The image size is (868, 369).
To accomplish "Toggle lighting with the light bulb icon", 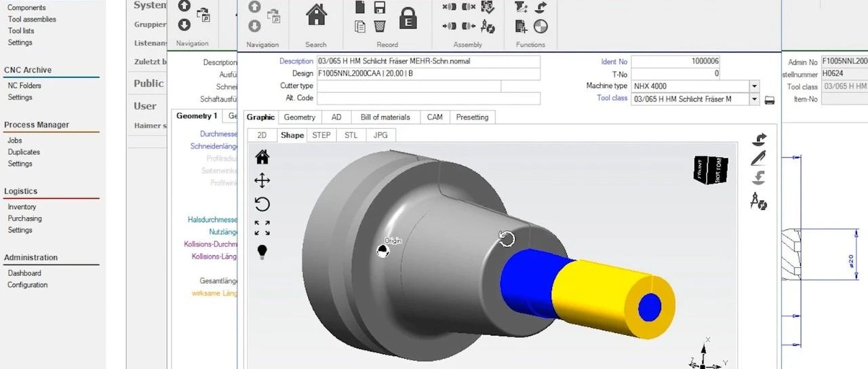I will [x=262, y=252].
